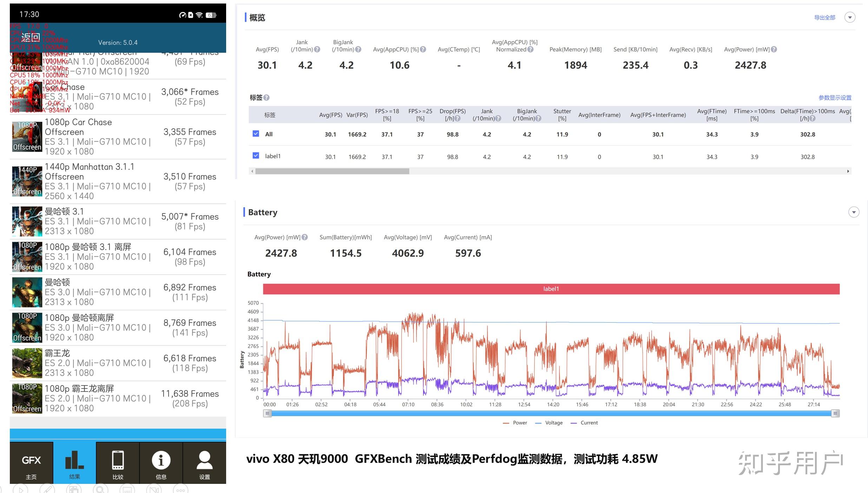
Task: Open 参数显示设置 parameter display settings
Action: tap(835, 98)
